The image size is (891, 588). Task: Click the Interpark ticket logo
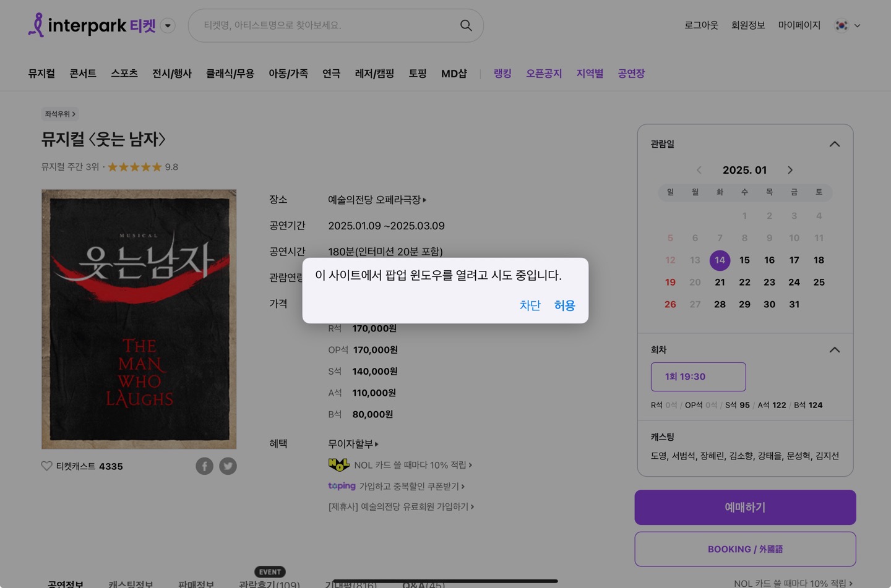point(92,25)
